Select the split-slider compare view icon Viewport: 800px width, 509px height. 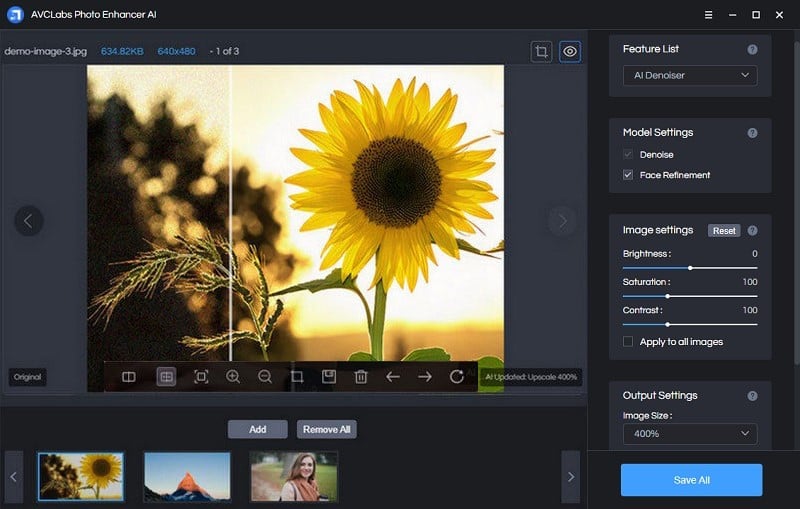[166, 377]
